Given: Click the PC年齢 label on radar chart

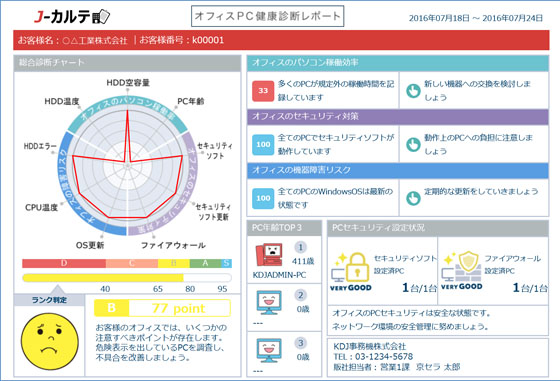Looking at the screenshot, I should click(190, 101).
